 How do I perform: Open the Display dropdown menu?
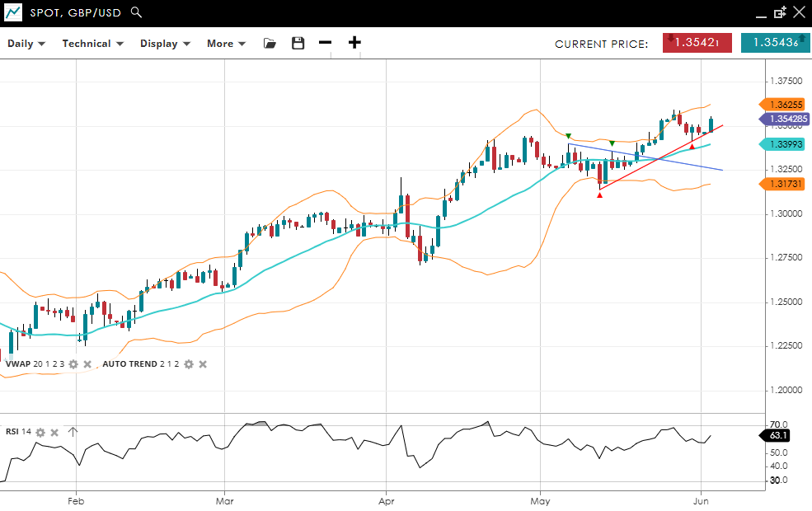pyautogui.click(x=165, y=44)
